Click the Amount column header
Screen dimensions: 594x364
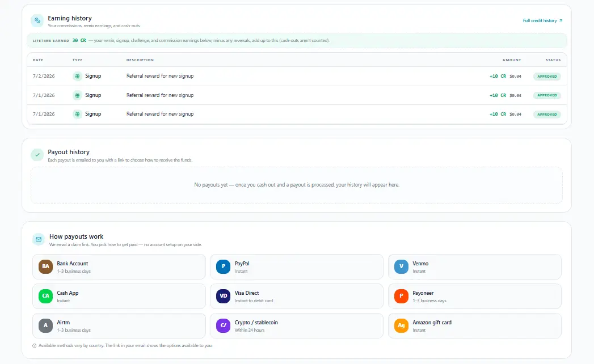[512, 60]
